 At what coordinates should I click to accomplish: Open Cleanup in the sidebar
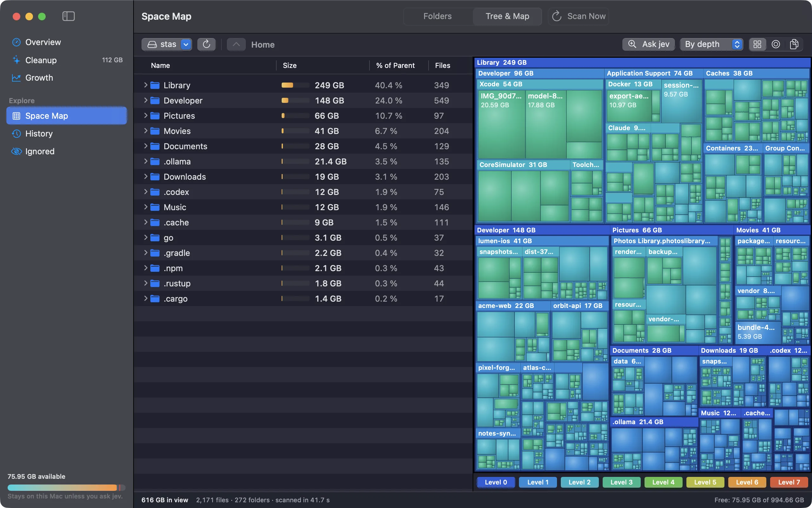coord(66,60)
